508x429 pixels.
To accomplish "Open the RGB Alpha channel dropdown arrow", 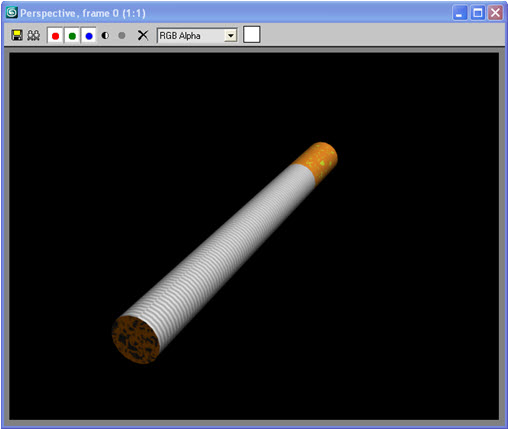I will pos(230,35).
